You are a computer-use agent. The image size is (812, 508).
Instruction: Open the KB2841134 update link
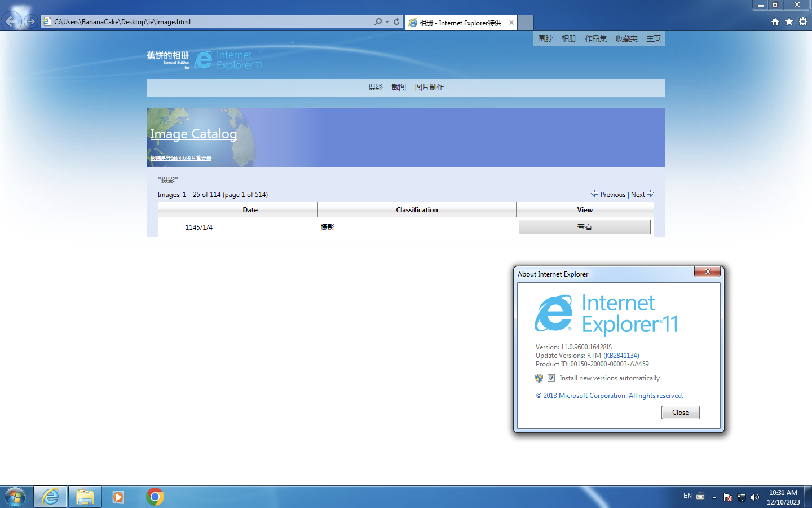click(621, 356)
